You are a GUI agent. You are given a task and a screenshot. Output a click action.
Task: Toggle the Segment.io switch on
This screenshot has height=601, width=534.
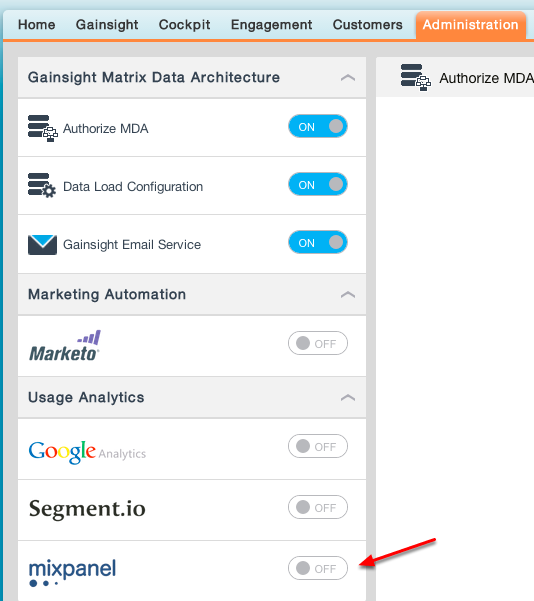click(318, 507)
